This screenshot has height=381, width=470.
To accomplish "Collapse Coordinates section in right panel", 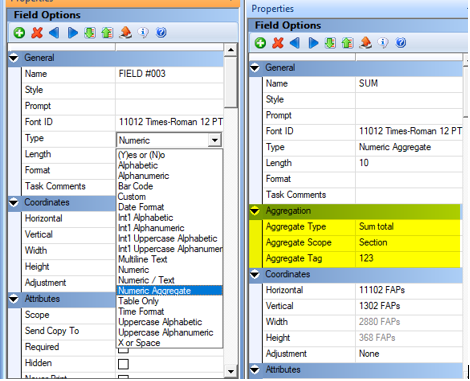I will coord(255,274).
